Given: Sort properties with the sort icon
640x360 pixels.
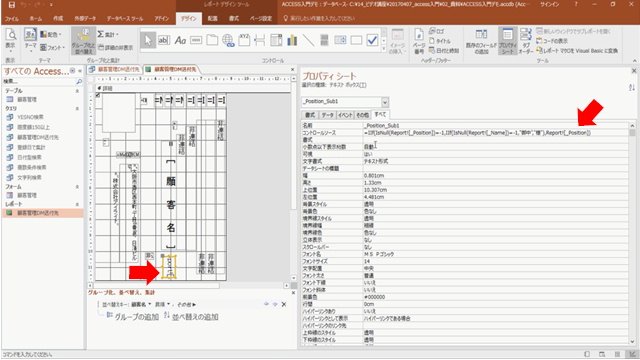Looking at the screenshot, I should (x=632, y=87).
